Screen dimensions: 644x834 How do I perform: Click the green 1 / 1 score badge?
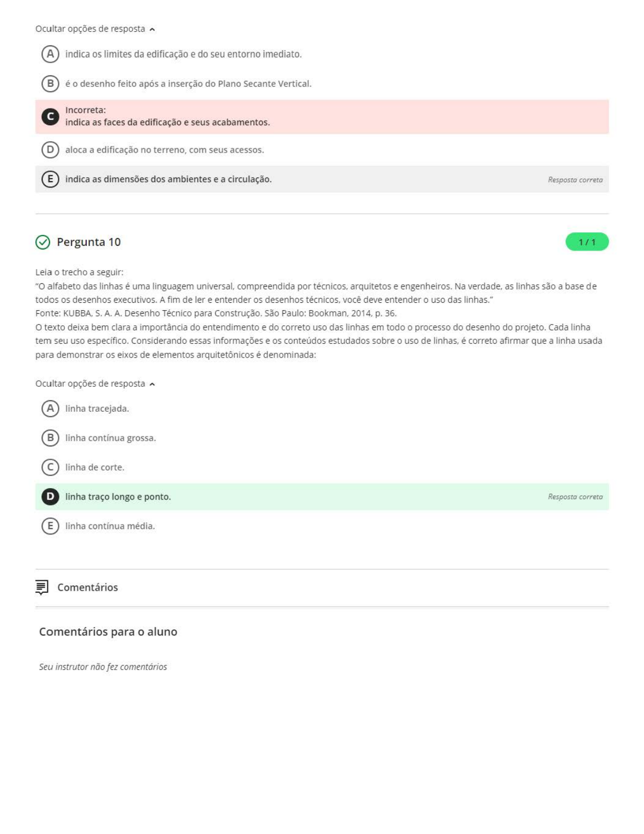pos(587,242)
